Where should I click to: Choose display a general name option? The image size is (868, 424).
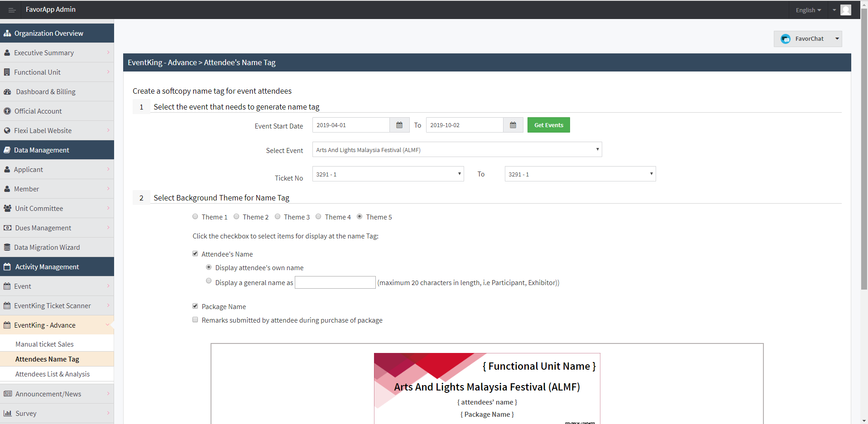point(209,281)
